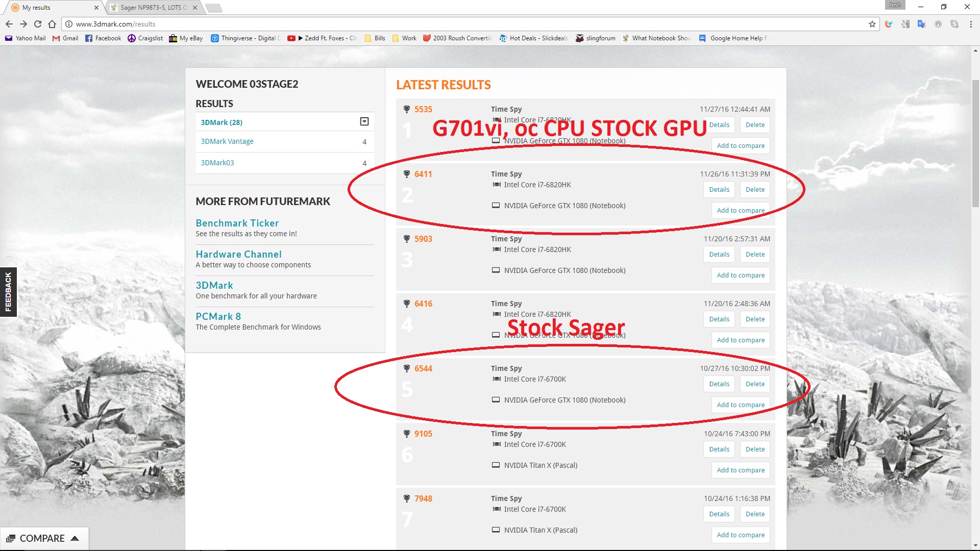The image size is (980, 551).
Task: Add the 6416 result to compare
Action: tap(741, 340)
